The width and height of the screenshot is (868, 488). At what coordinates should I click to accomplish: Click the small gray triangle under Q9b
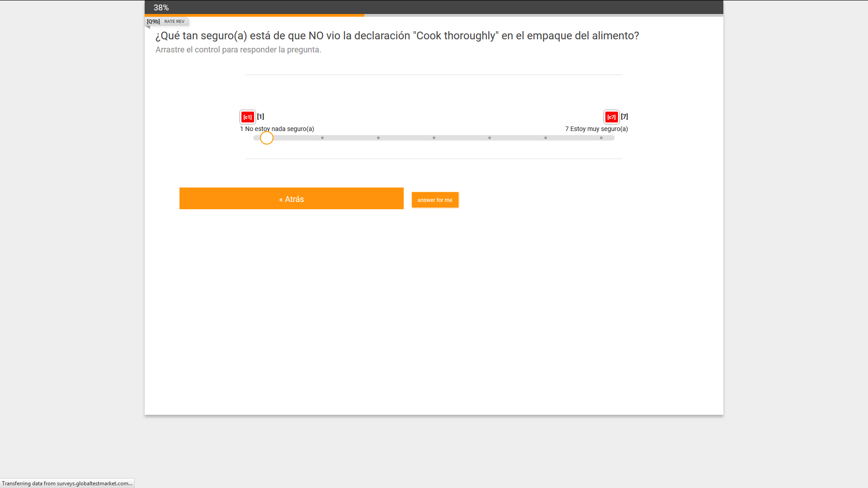[x=147, y=27]
